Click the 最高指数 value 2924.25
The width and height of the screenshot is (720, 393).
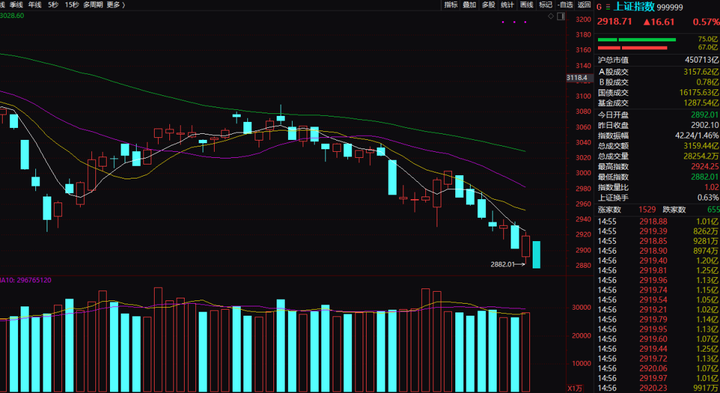click(x=705, y=167)
